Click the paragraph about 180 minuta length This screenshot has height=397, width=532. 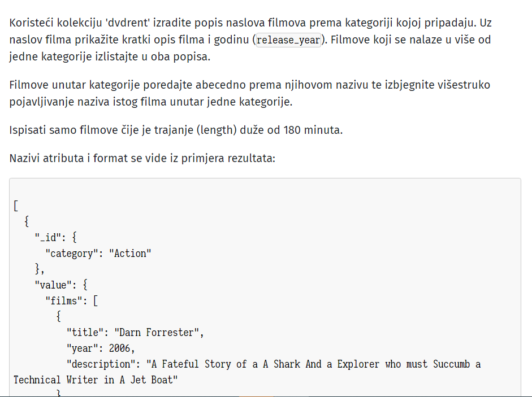pyautogui.click(x=176, y=130)
